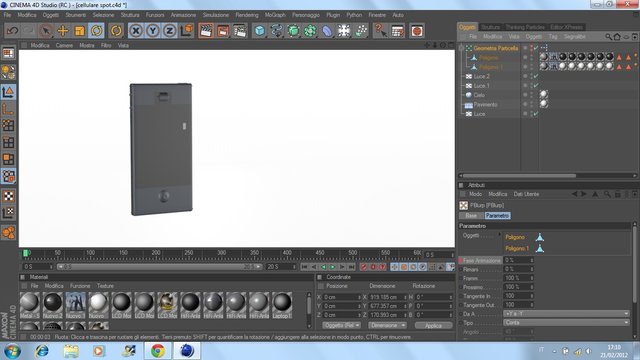Play the animation forward

333,267
